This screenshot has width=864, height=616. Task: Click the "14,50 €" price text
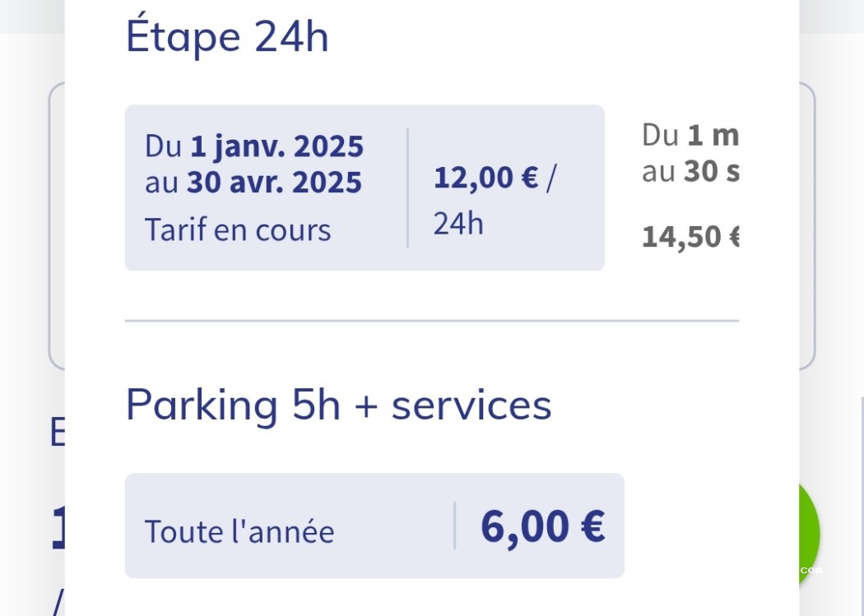pyautogui.click(x=690, y=237)
